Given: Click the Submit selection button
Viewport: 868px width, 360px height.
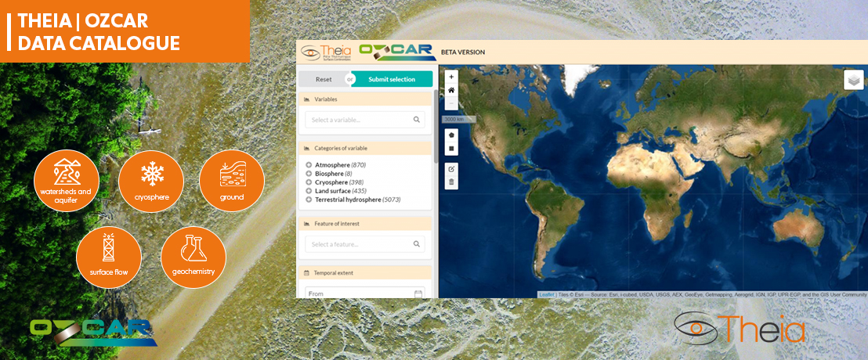Looking at the screenshot, I should (392, 79).
